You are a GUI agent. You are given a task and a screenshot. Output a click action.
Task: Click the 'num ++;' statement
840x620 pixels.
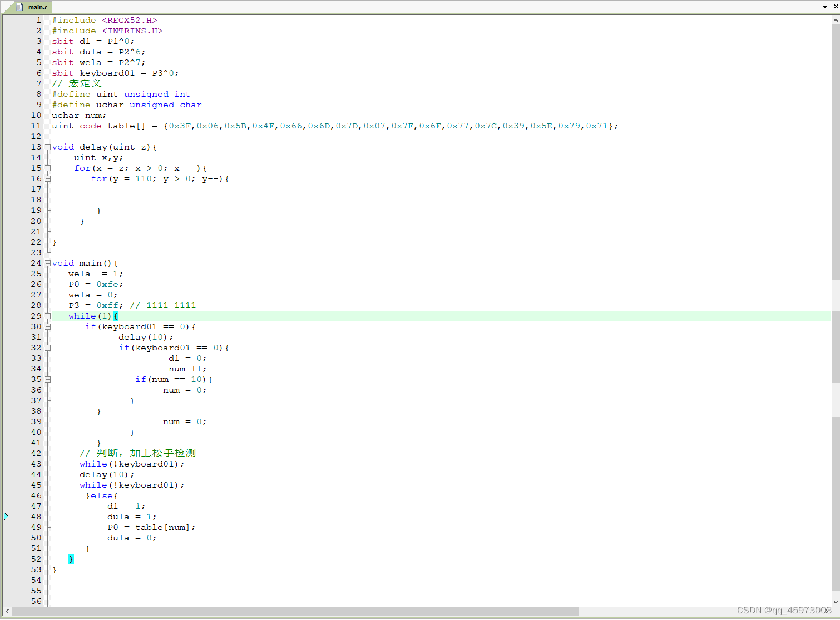click(187, 369)
